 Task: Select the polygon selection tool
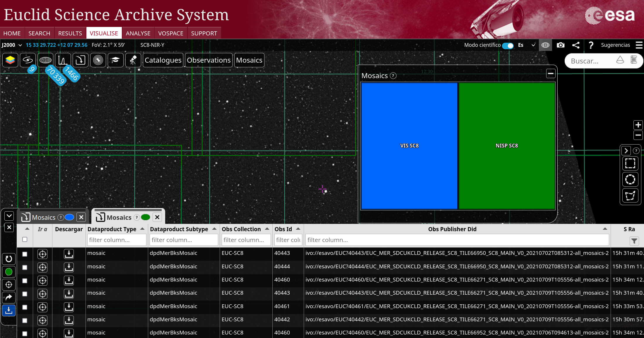pos(630,195)
